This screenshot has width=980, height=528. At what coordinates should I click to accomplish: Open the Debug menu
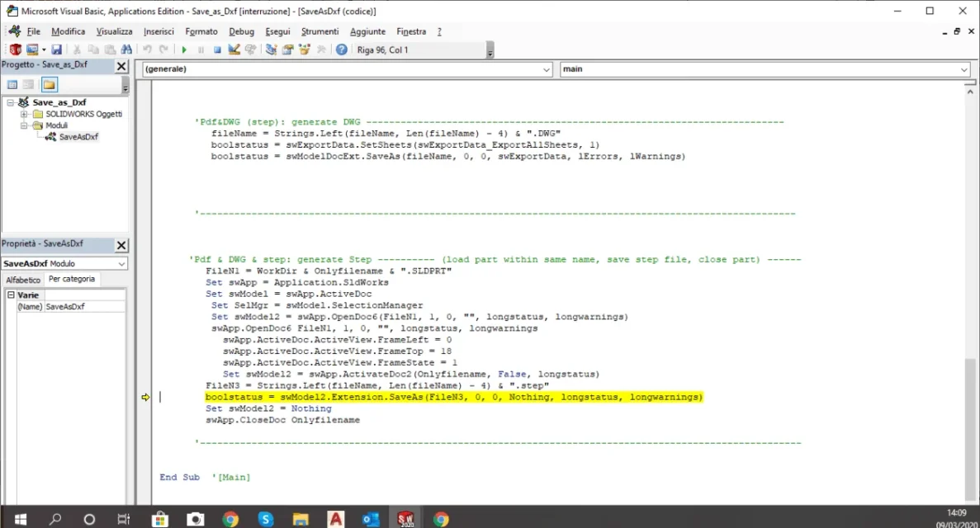[241, 31]
